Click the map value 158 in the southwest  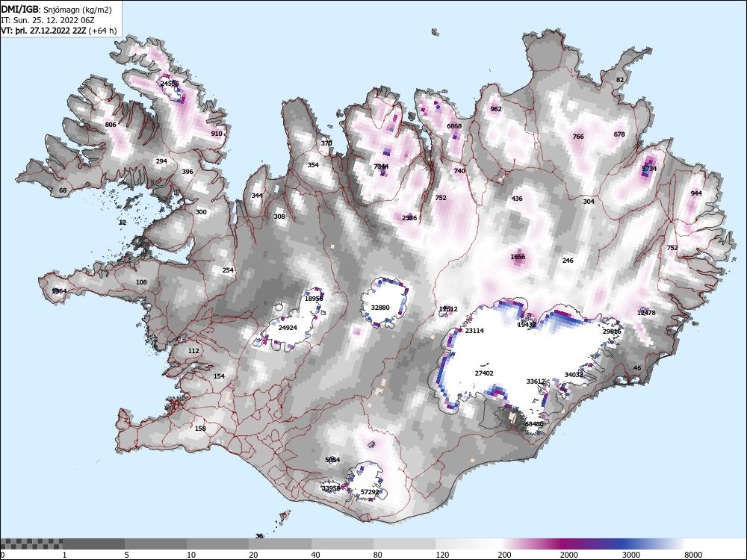pos(200,429)
